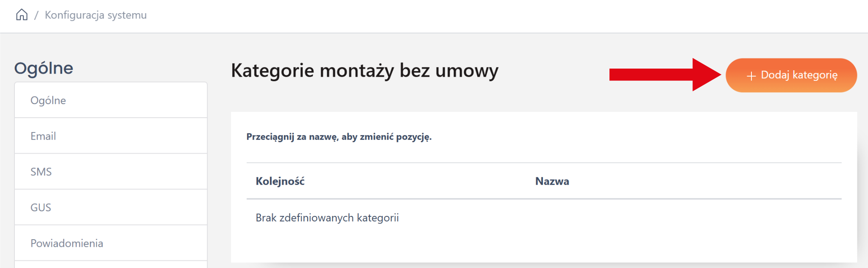The height and width of the screenshot is (268, 868).
Task: Select Ogólne item in the sidebar list
Action: [x=48, y=100]
